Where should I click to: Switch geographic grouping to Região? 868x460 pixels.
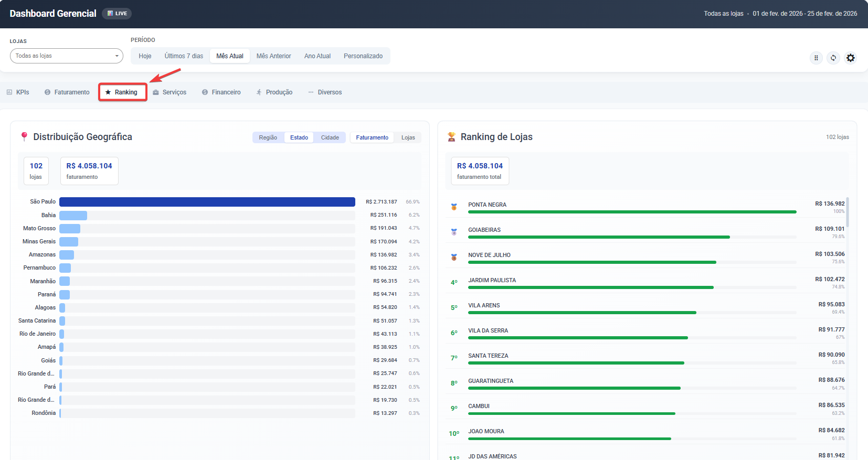point(268,137)
